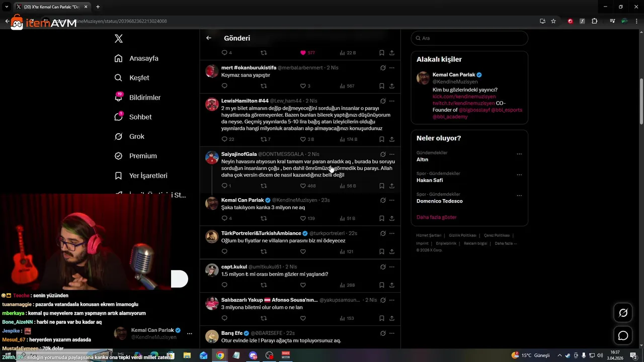Click the Ara search field
644x362 pixels.
point(469,38)
